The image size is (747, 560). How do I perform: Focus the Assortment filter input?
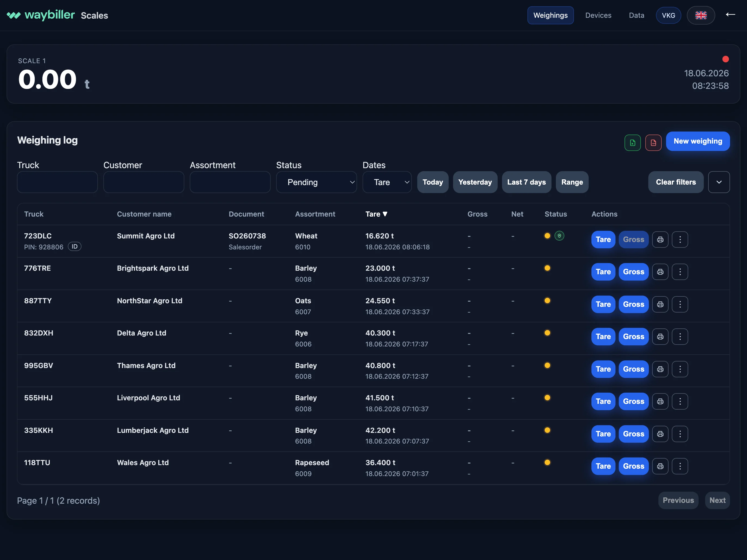pos(230,182)
